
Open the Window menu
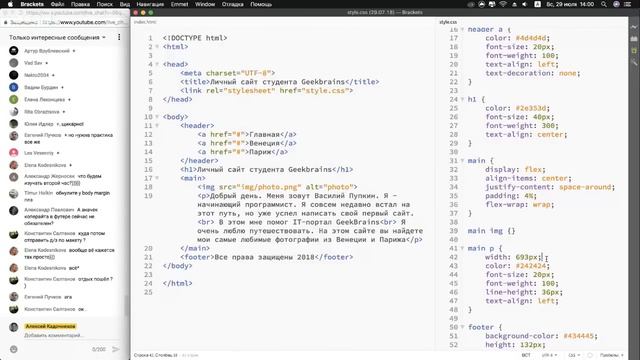point(205,4)
